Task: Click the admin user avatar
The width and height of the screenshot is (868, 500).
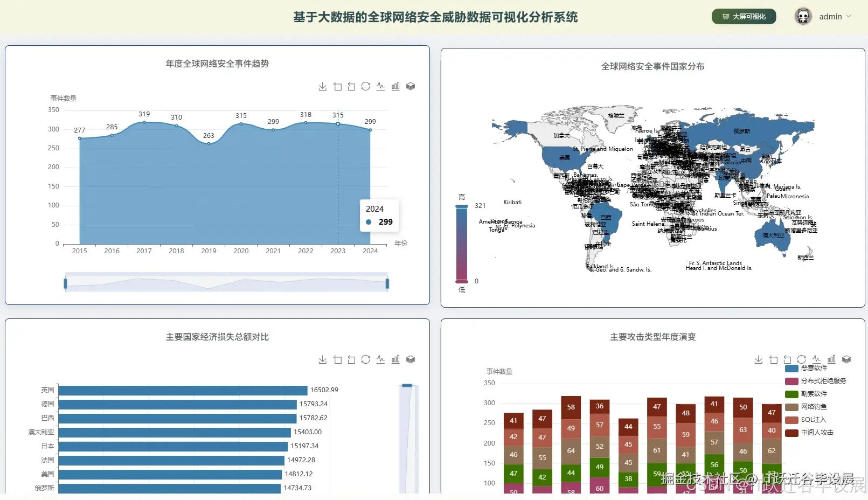Action: 803,17
